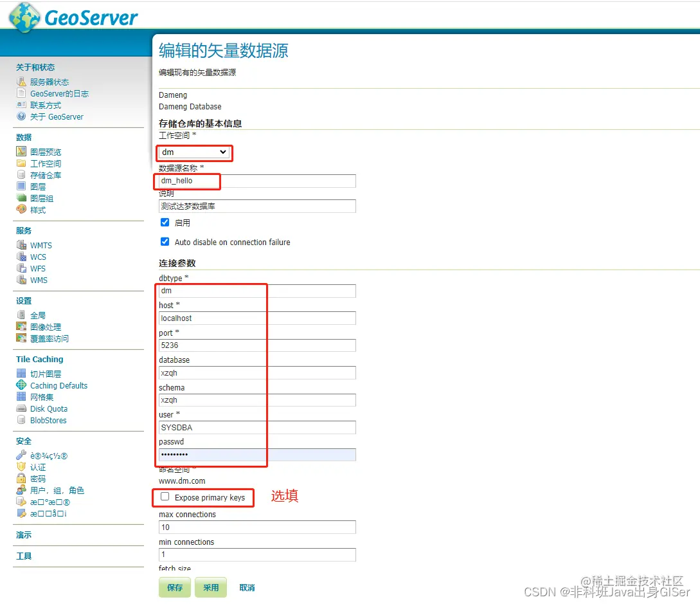The width and height of the screenshot is (700, 604).
Task: Click the layers icon 图层
Action: tap(21, 187)
